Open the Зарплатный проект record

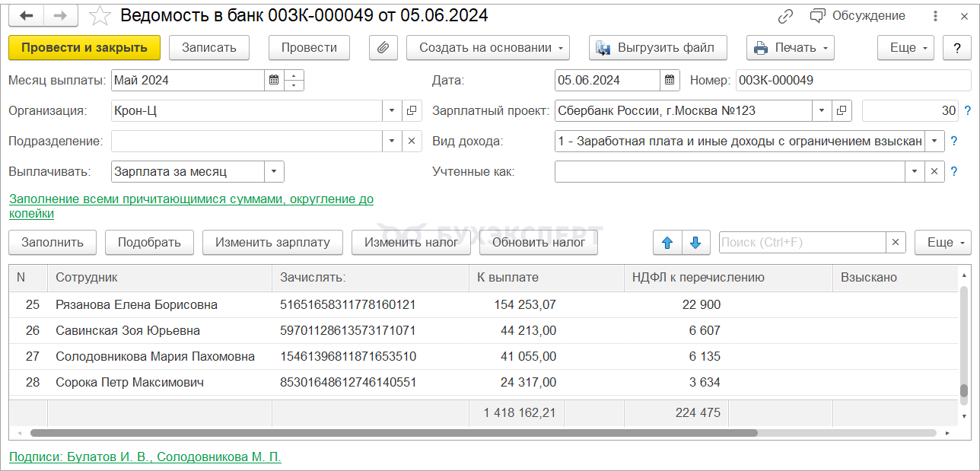pyautogui.click(x=842, y=110)
